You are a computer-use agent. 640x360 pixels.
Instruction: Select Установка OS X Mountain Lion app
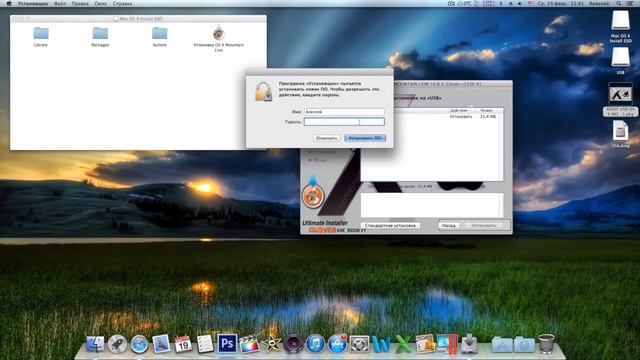click(219, 38)
